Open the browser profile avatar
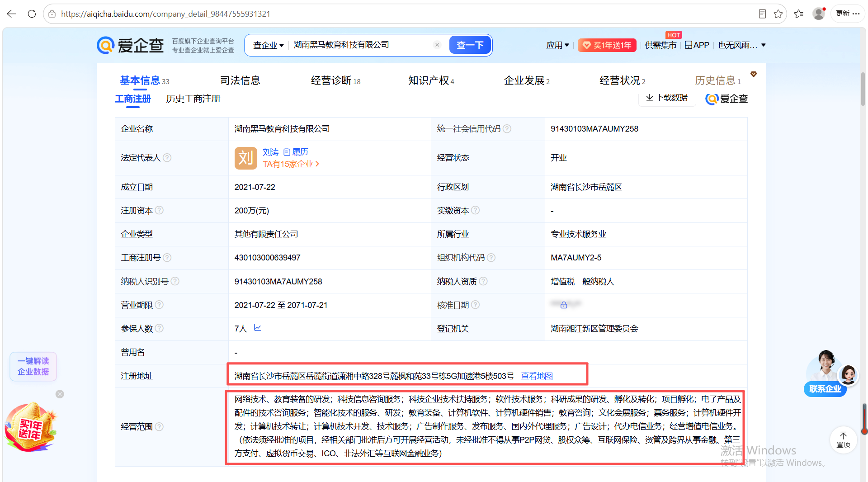The height and width of the screenshot is (482, 868). (819, 14)
